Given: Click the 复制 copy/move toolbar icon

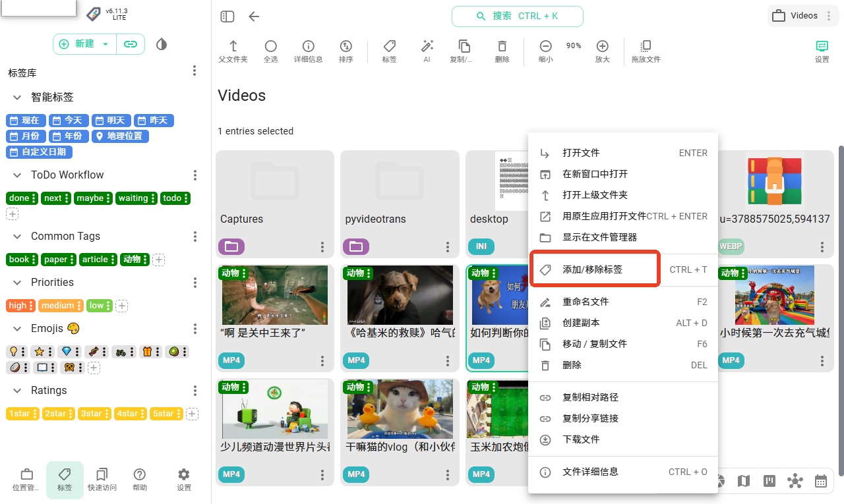Looking at the screenshot, I should pyautogui.click(x=464, y=51).
